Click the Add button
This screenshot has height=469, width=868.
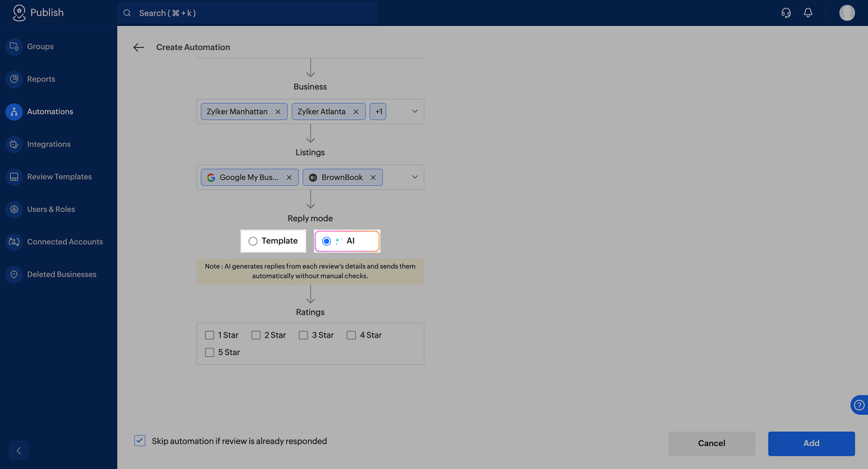[811, 443]
